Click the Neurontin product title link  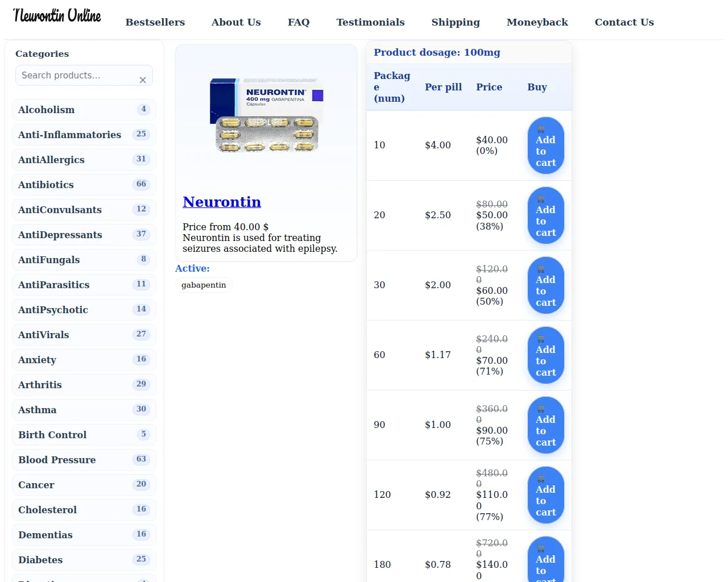tap(221, 202)
